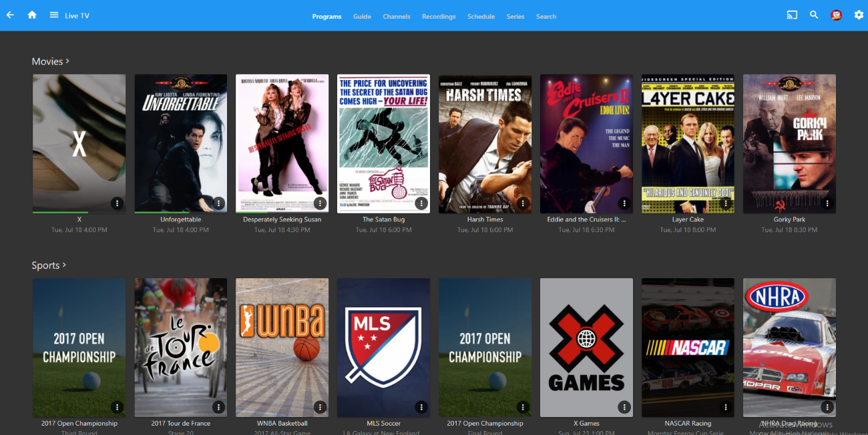Open the MLS Soccer thumbnail
The width and height of the screenshot is (868, 435).
click(x=383, y=348)
